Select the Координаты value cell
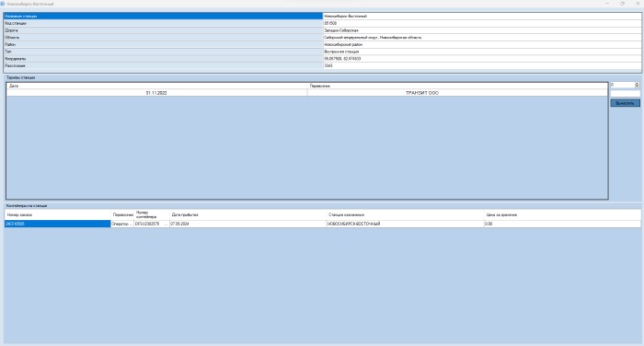Viewport: 644px width, 346px height. (482, 59)
